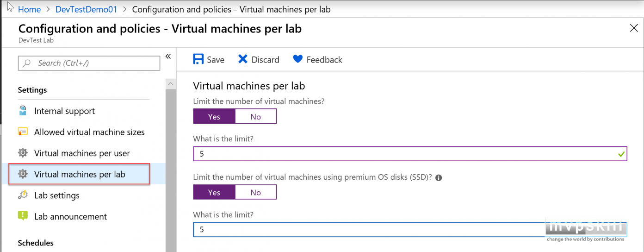
Task: Click the Virtual machines per user gear icon
Action: click(23, 153)
